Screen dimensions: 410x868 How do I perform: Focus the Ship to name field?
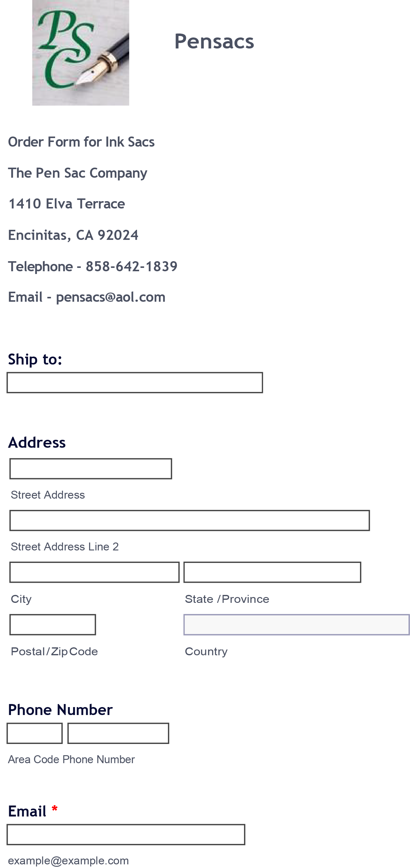(135, 382)
